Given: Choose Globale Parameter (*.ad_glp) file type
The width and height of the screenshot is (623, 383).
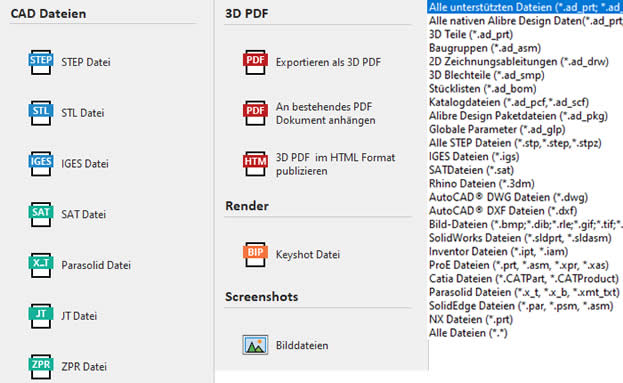Looking at the screenshot, I should (497, 130).
